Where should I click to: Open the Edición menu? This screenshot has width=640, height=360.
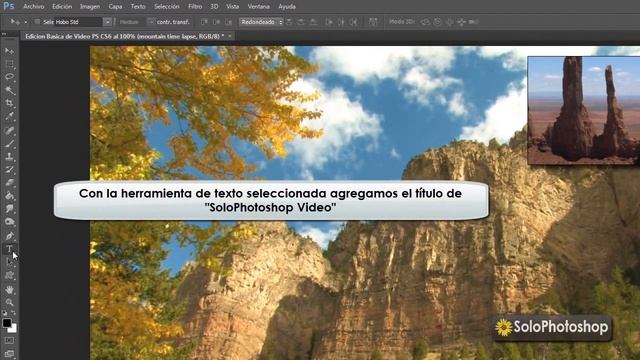point(62,7)
